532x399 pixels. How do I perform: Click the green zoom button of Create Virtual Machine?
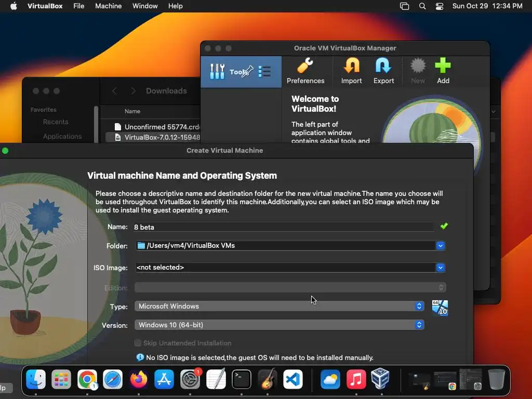pyautogui.click(x=5, y=150)
